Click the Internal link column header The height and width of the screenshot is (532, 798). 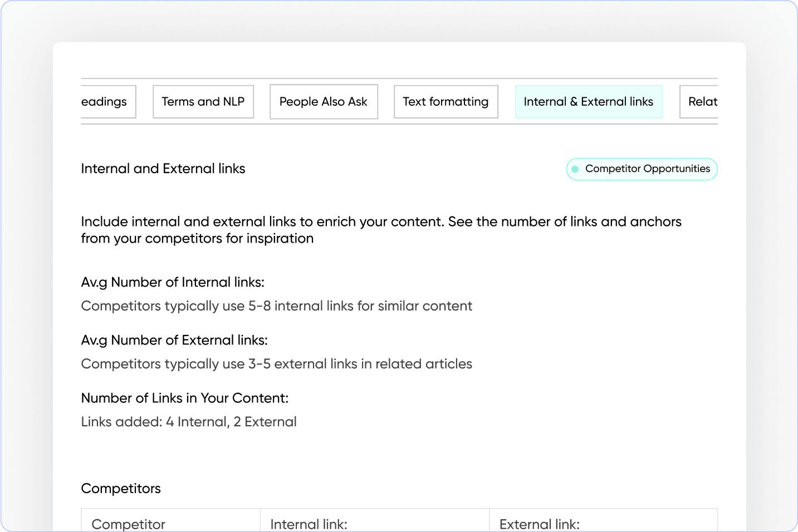[x=309, y=524]
